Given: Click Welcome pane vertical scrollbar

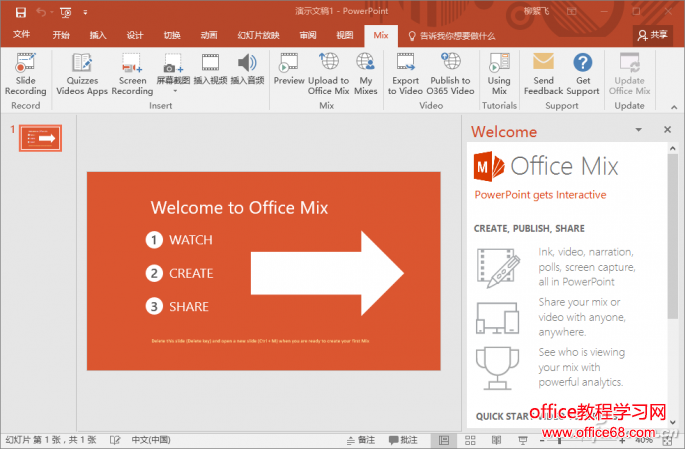Looking at the screenshot, I should (672, 236).
